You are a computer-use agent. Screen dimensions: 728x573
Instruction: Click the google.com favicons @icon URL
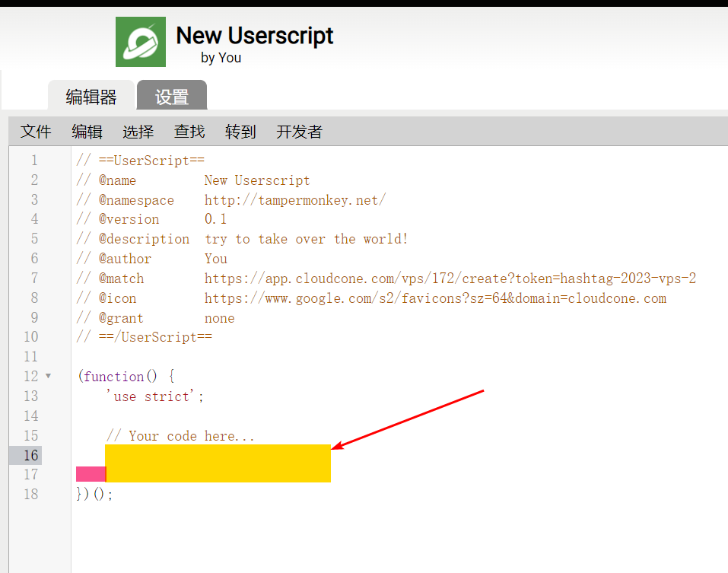pyautogui.click(x=434, y=298)
